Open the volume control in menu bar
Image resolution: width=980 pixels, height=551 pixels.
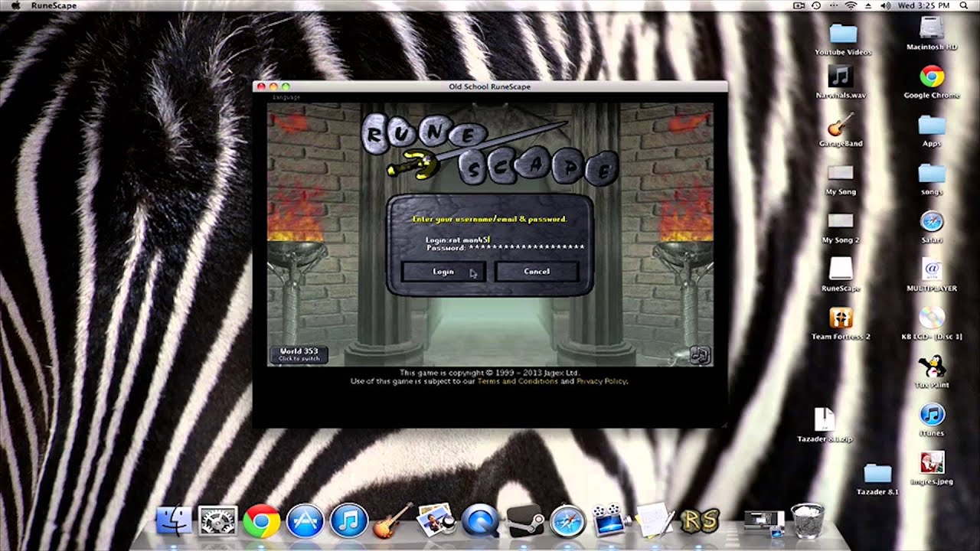click(886, 5)
